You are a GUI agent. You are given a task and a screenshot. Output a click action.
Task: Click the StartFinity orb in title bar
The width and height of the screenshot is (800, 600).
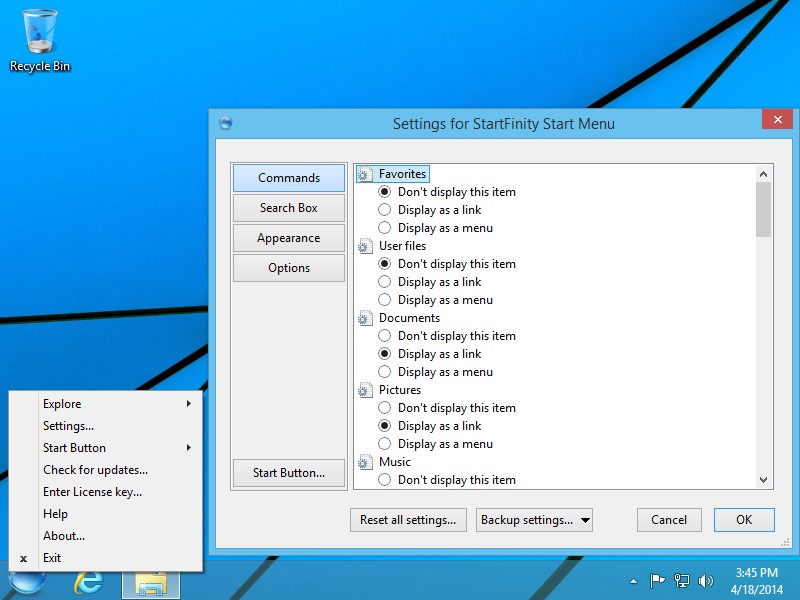pos(226,123)
